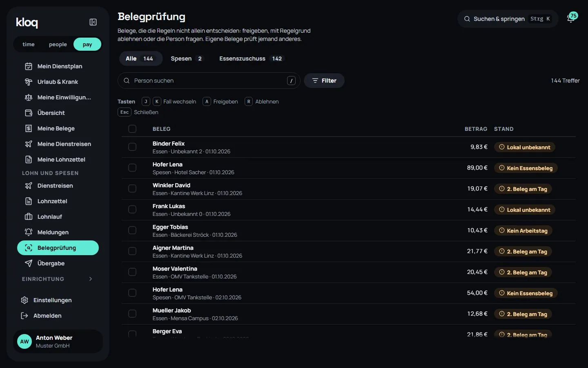Open the Filter options
The width and height of the screenshot is (588, 368).
324,81
